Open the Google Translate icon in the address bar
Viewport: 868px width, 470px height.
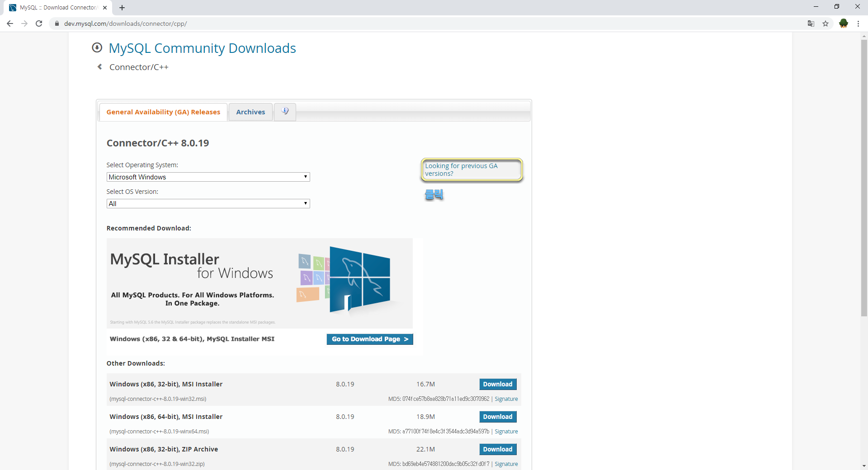coord(811,23)
